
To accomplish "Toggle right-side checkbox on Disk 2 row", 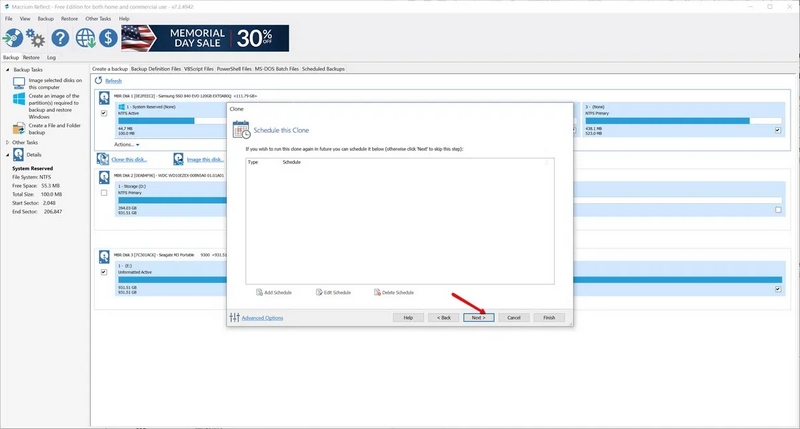I will pos(778,210).
